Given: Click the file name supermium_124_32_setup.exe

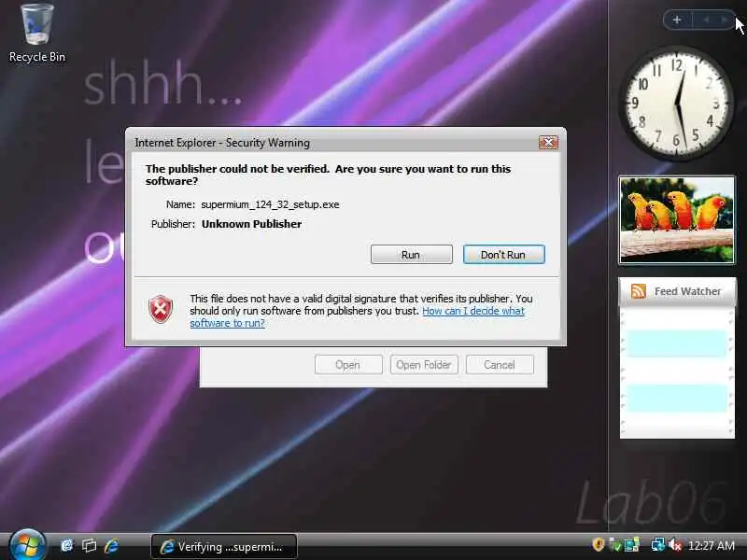Looking at the screenshot, I should [270, 204].
